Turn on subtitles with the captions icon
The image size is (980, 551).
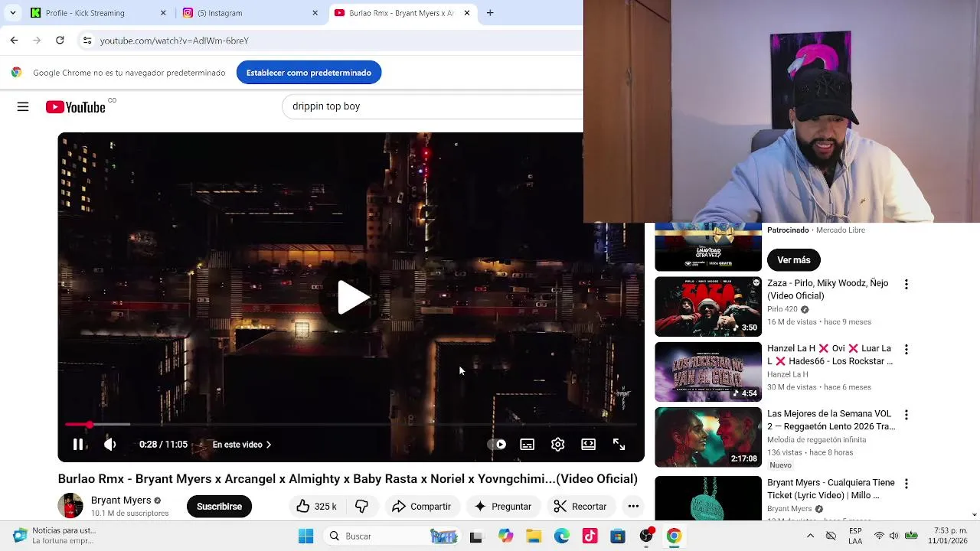pyautogui.click(x=528, y=445)
